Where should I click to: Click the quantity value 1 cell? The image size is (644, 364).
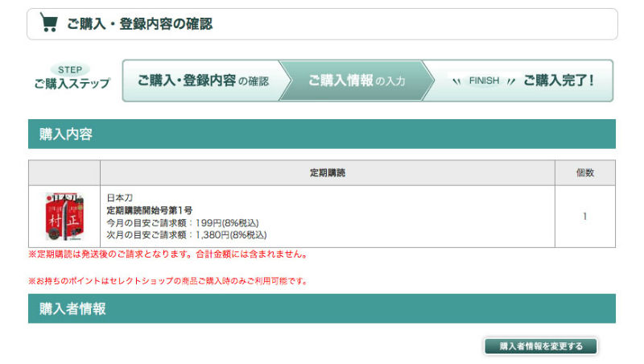click(584, 216)
